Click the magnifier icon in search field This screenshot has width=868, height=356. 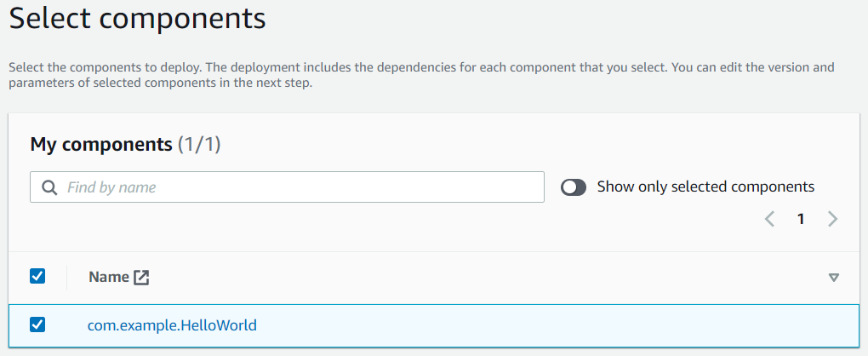pyautogui.click(x=50, y=187)
